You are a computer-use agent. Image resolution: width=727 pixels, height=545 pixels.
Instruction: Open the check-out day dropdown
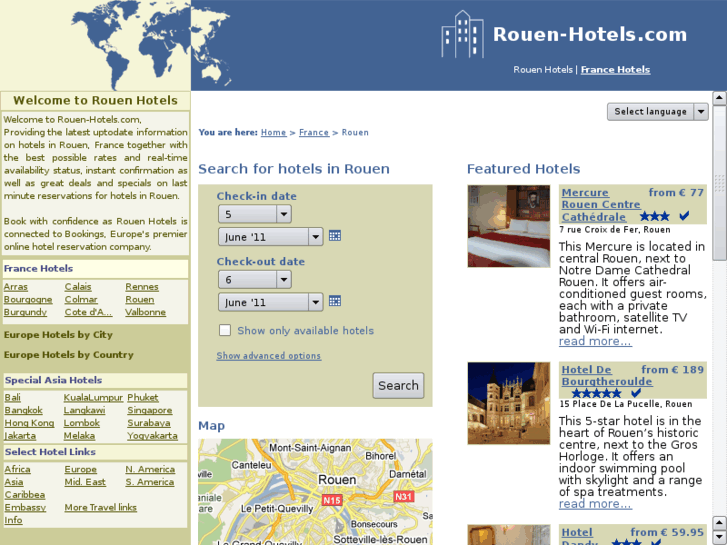coord(255,280)
